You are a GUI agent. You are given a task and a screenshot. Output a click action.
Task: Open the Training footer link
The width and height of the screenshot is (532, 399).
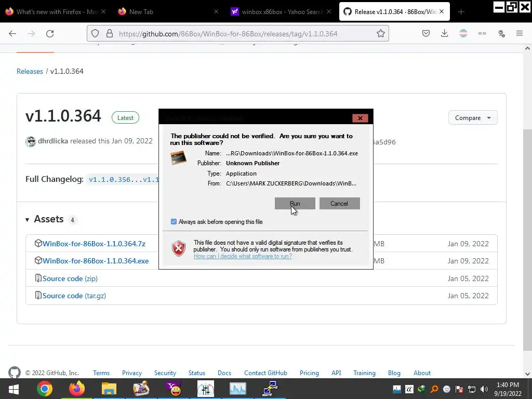(364, 373)
